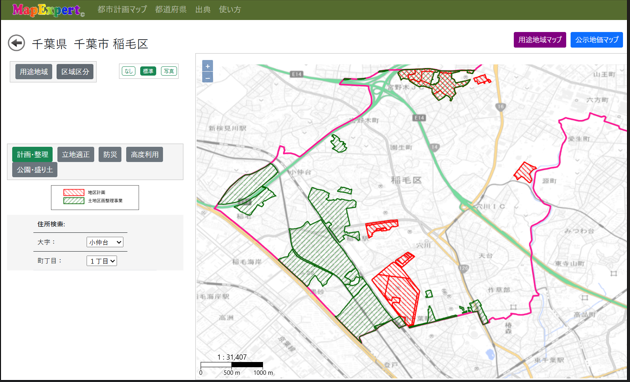Screen dimensions: 630x382
Task: Go back using the arrow icon
Action: click(16, 43)
